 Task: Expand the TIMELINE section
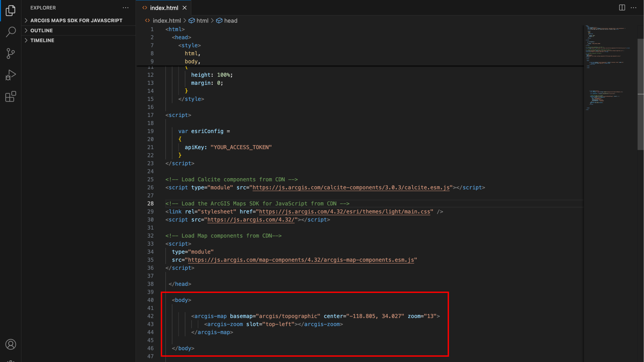[42, 40]
